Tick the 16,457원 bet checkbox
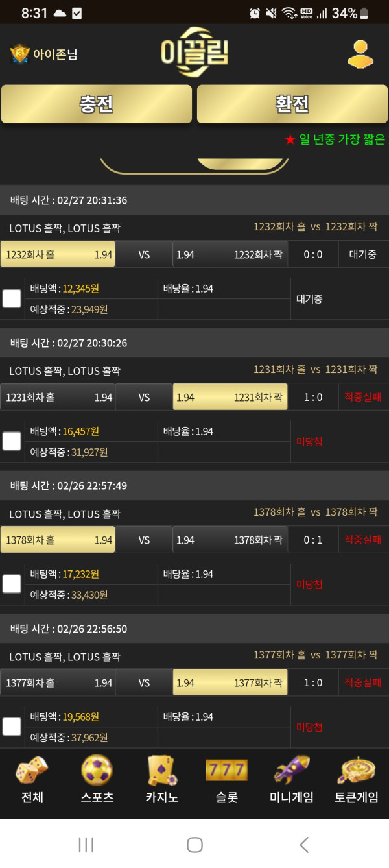389x868 pixels. click(12, 441)
